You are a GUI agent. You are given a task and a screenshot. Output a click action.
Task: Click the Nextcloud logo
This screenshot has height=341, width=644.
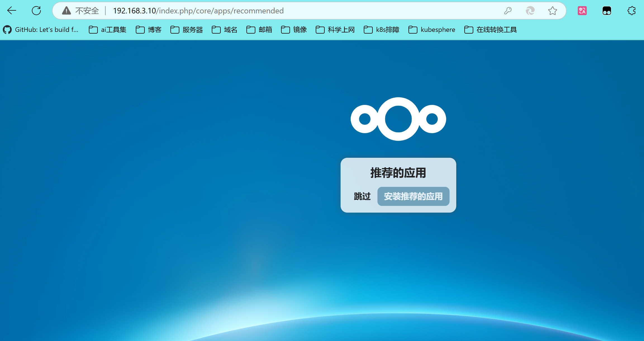tap(398, 119)
